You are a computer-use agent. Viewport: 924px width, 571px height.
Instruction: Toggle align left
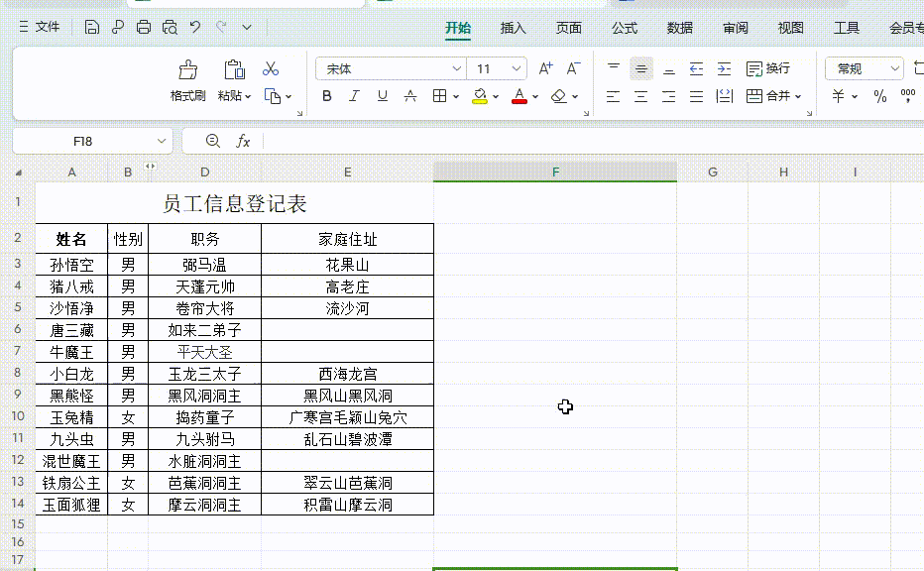point(613,96)
